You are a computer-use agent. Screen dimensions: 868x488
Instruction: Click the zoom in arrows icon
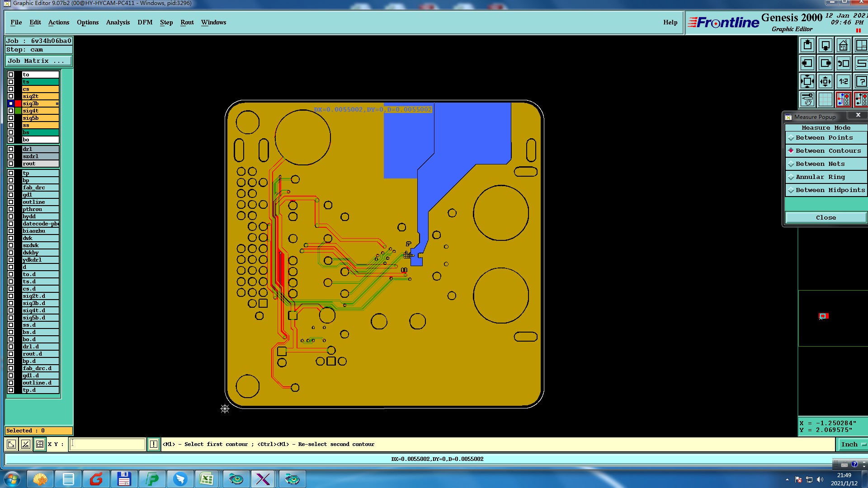point(807,81)
